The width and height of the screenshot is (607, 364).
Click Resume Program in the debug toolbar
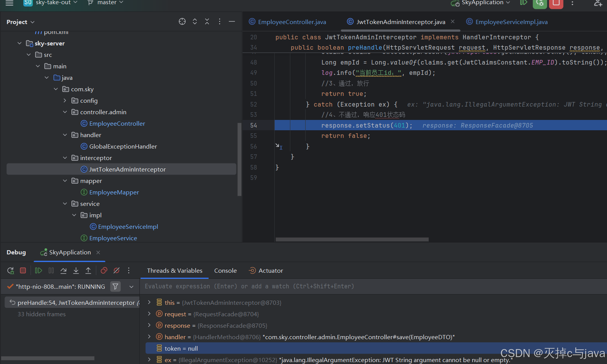pyautogui.click(x=39, y=270)
